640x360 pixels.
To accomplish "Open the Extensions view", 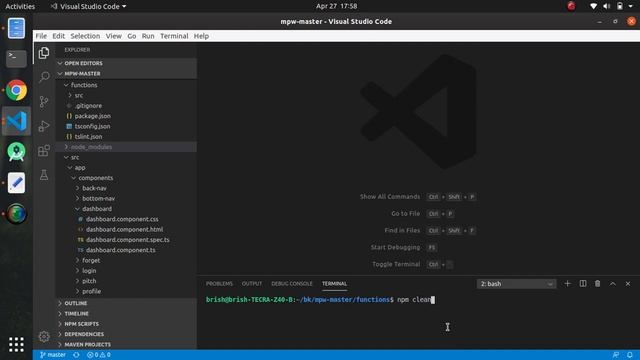I will click(x=44, y=151).
